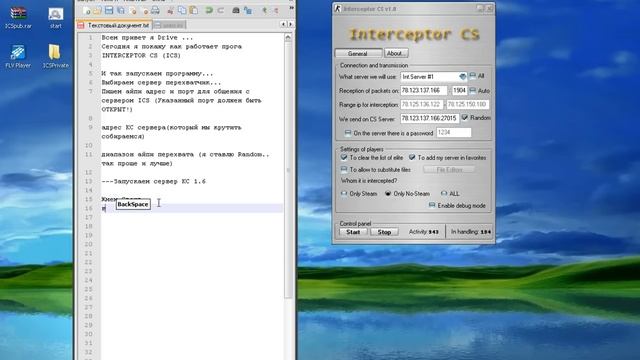Switch to Текстовый документ.txt tab
This screenshot has height=360, width=640.
(115, 25)
